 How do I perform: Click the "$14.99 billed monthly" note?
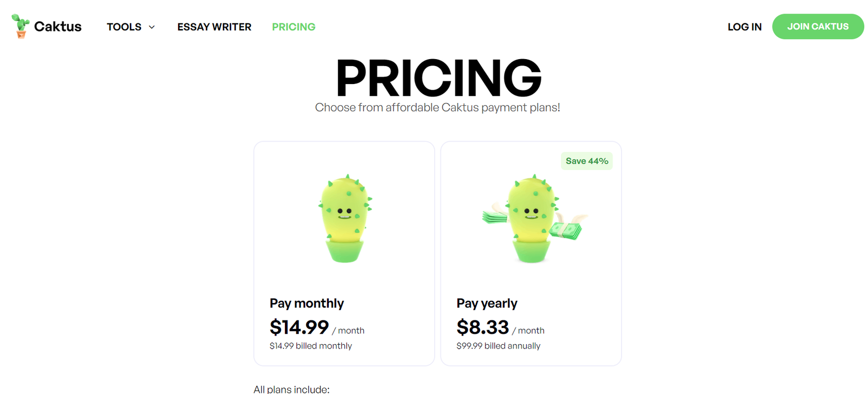tap(311, 346)
